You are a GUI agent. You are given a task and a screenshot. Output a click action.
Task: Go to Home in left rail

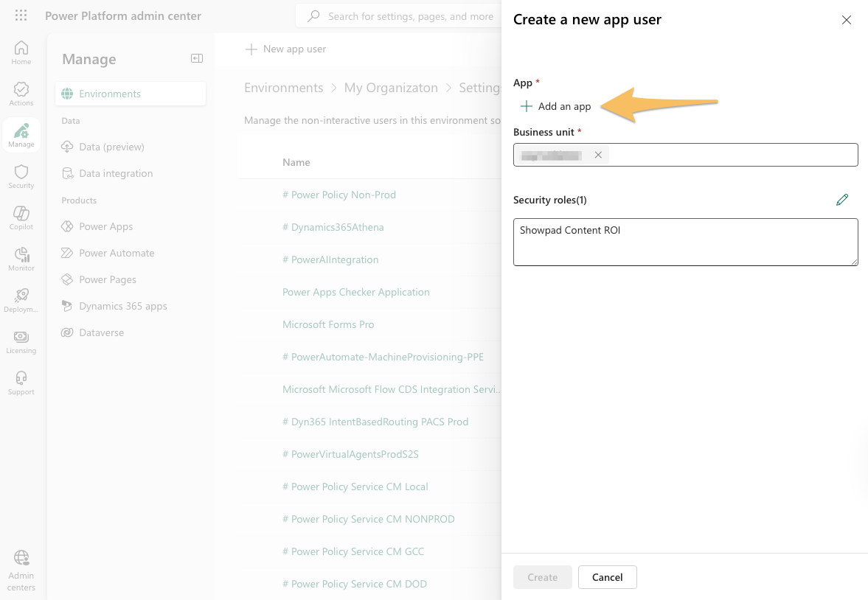21,52
